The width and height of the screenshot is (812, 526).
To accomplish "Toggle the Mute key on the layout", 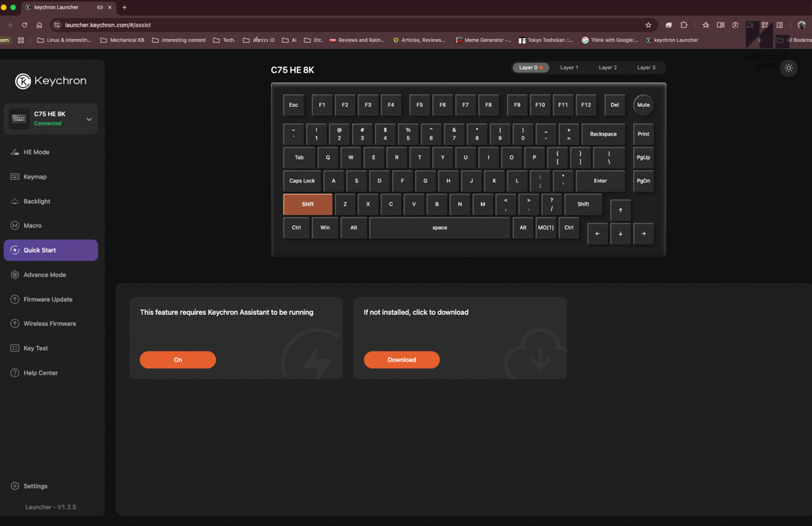I will [x=643, y=104].
